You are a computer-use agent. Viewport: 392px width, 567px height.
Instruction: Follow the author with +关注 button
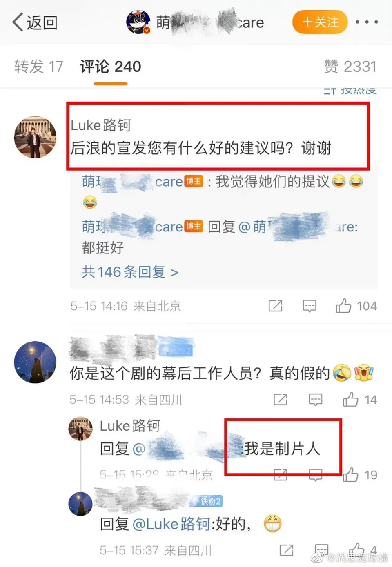click(320, 22)
